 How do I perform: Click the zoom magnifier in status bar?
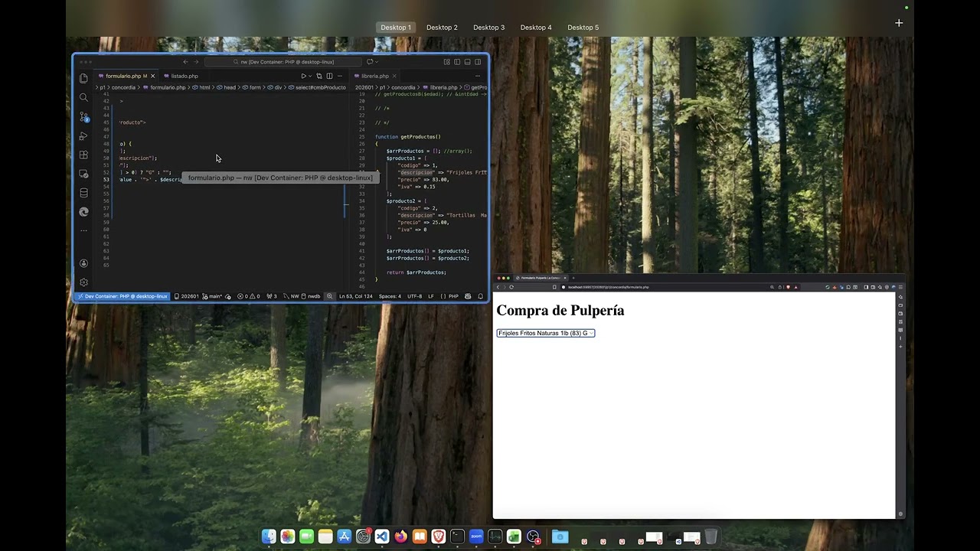pyautogui.click(x=330, y=296)
